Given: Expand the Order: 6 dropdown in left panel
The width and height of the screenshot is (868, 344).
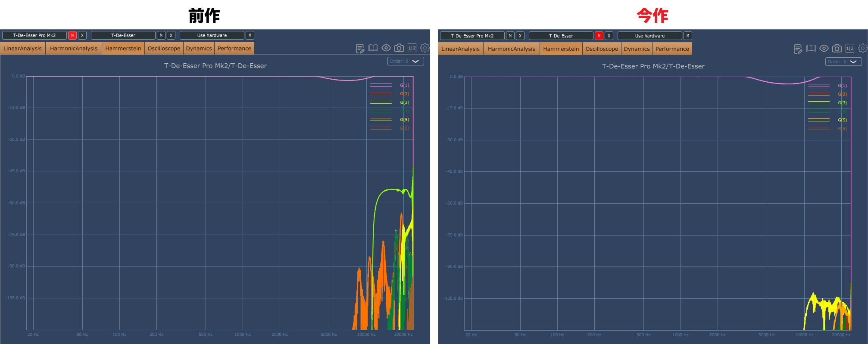Looking at the screenshot, I should (406, 61).
